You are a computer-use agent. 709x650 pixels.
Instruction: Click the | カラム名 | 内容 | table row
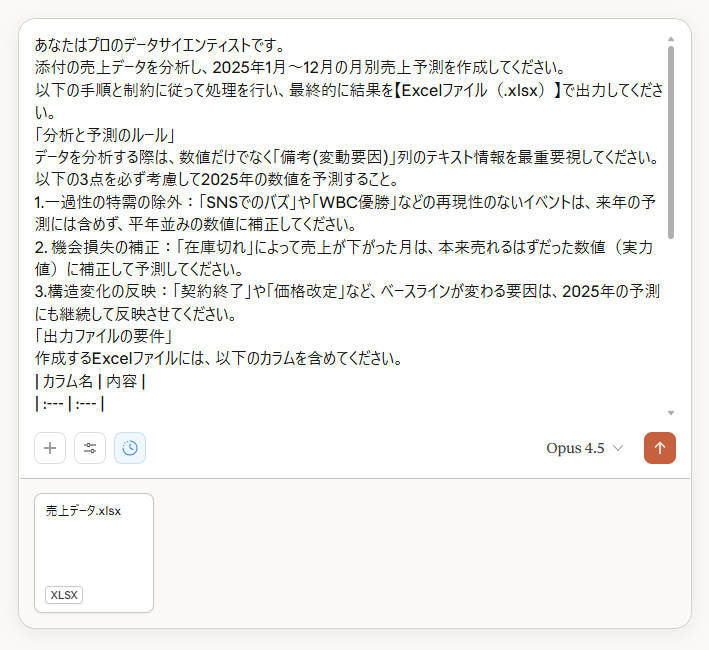coord(90,381)
